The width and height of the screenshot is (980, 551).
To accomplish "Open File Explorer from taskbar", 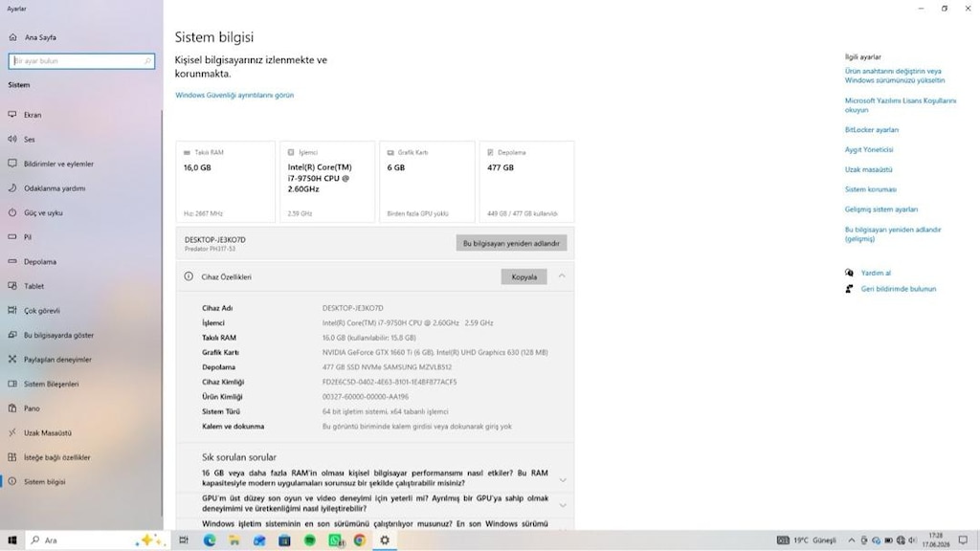I will [234, 540].
